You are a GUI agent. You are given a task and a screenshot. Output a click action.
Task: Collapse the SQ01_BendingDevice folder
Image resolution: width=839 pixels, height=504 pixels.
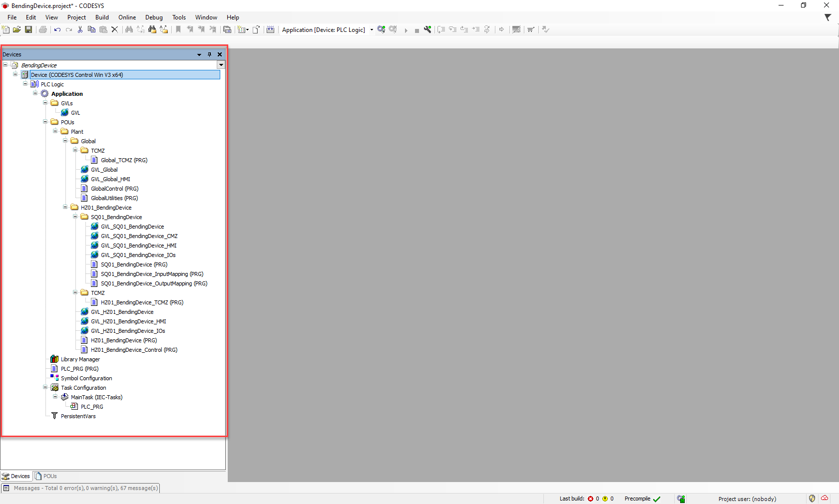coord(75,217)
